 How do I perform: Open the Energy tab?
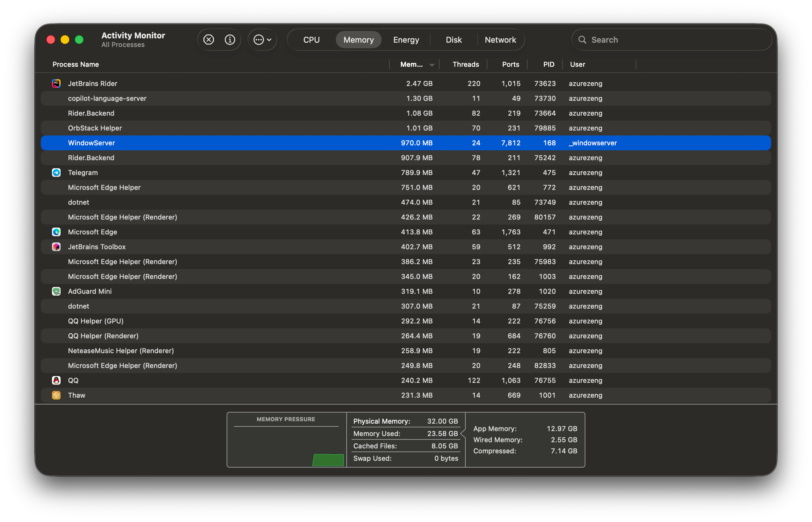(x=406, y=40)
